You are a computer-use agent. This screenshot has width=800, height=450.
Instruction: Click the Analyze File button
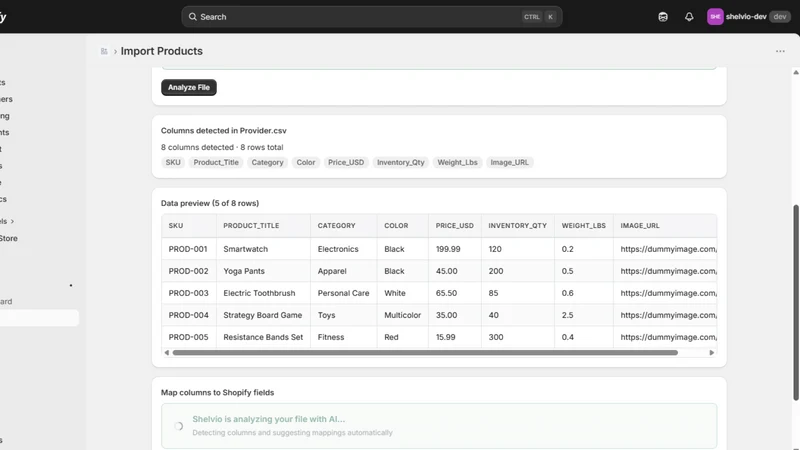point(189,87)
